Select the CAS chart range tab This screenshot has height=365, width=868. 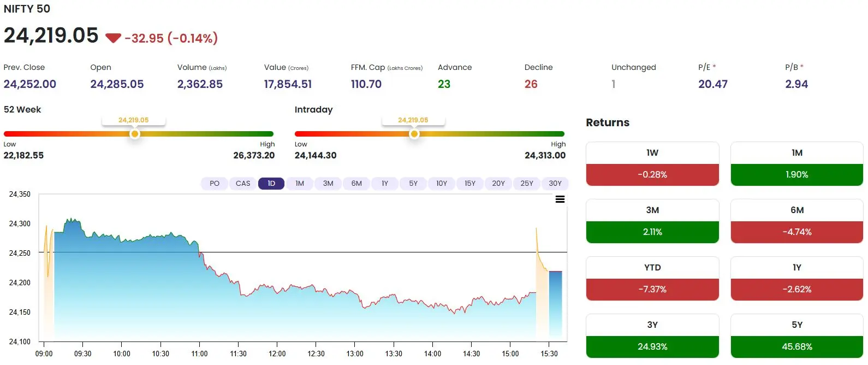[x=243, y=183]
